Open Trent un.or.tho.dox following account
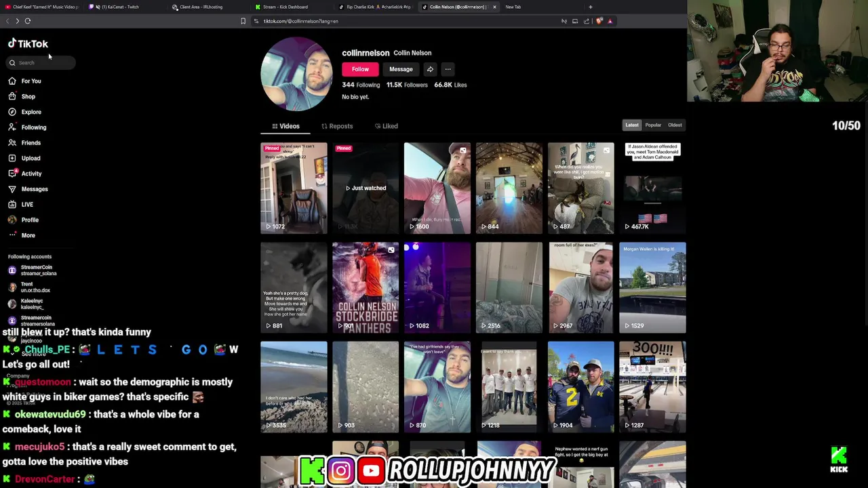Viewport: 868px width, 488px height. pyautogui.click(x=29, y=287)
